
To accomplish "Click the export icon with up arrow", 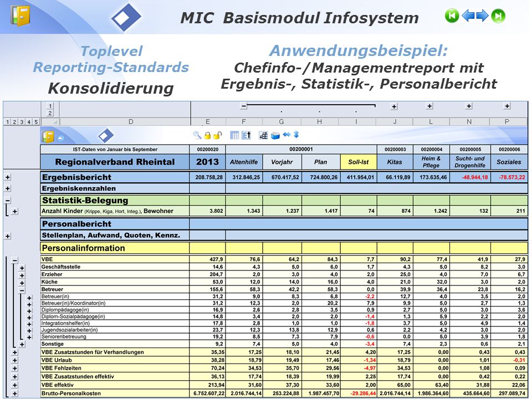I will coord(246,135).
